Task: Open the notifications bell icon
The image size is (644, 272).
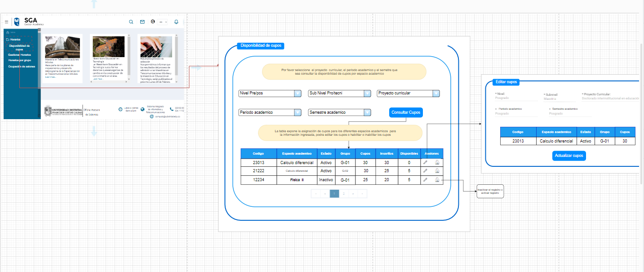Action: coord(176,22)
